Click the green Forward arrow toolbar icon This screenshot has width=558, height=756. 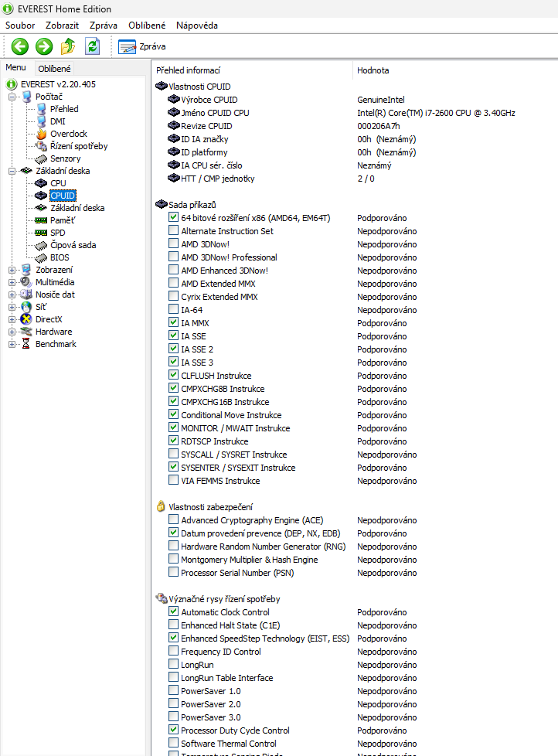[44, 46]
